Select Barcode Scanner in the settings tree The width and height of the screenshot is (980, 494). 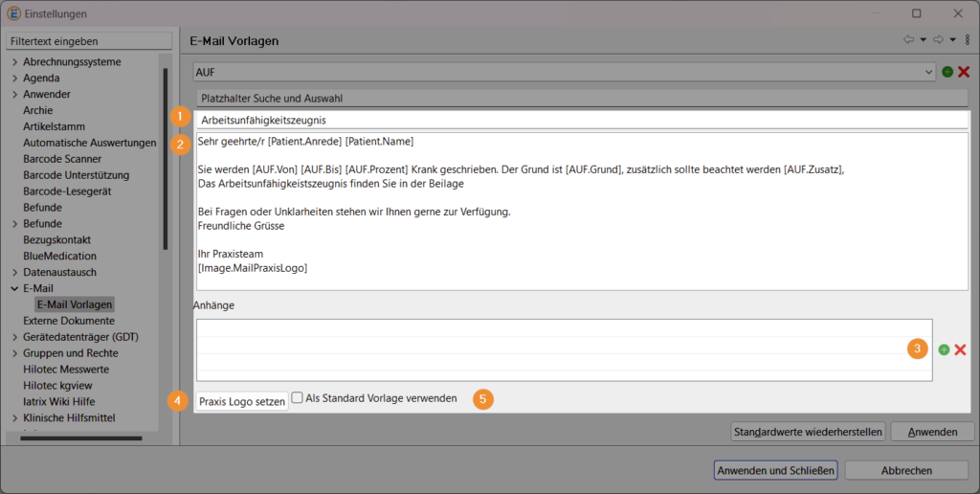coord(62,159)
